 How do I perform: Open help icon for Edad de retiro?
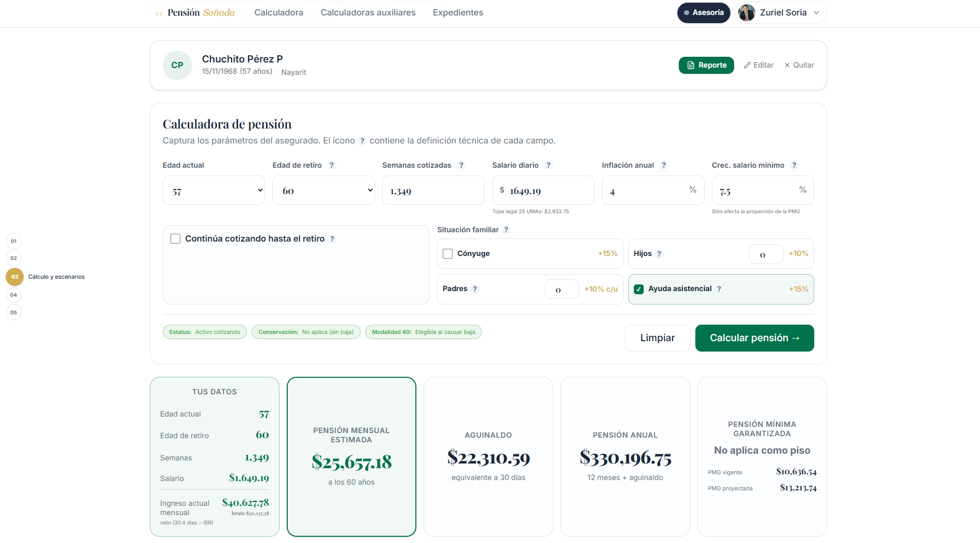tap(332, 165)
